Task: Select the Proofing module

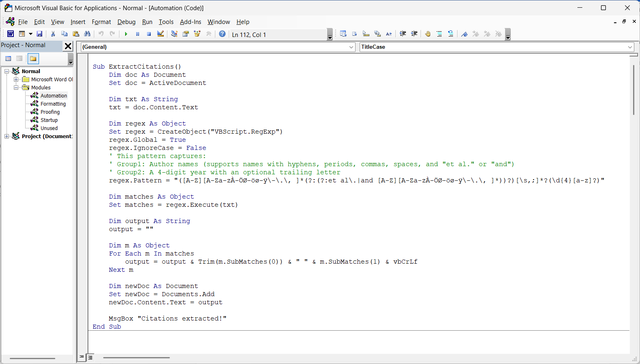Action: (50, 112)
